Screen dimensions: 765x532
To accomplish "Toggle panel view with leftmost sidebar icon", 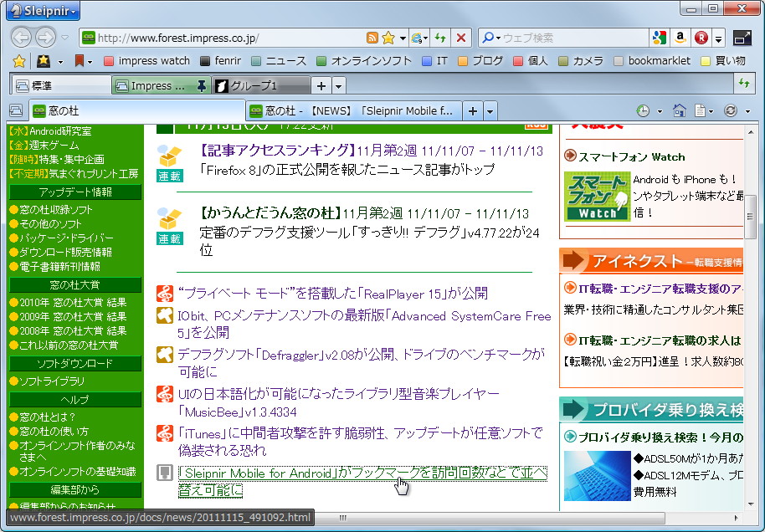I will tap(15, 110).
